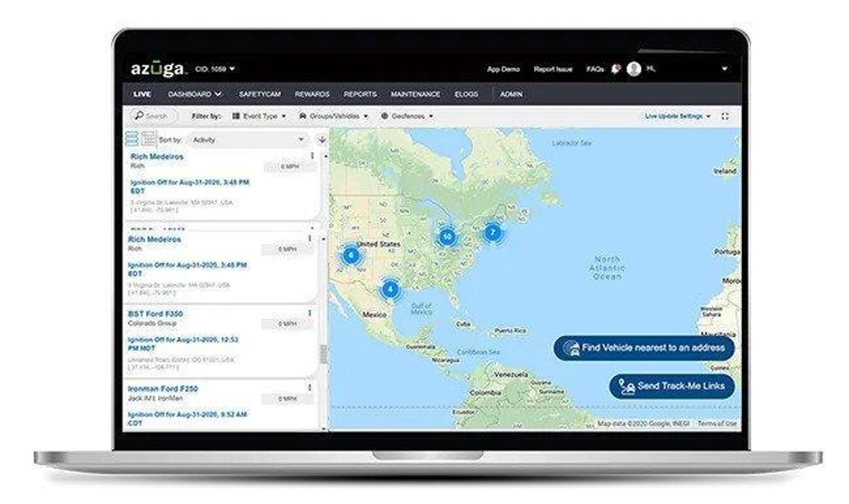Open the Sort by Activity dropdown

pos(249,140)
